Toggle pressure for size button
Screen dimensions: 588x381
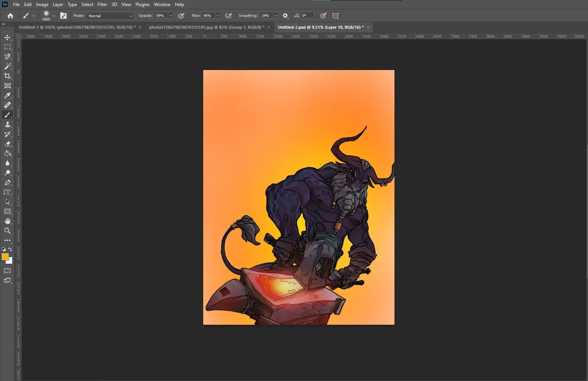[323, 16]
